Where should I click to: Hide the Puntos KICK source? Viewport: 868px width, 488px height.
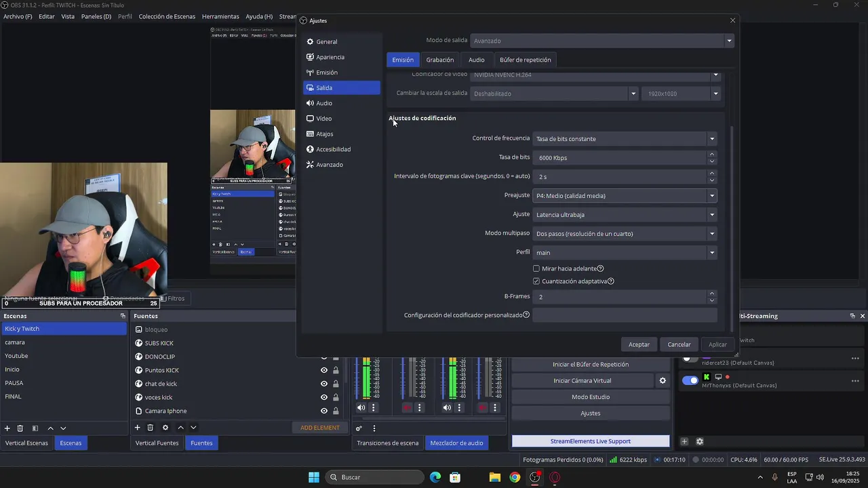point(324,370)
